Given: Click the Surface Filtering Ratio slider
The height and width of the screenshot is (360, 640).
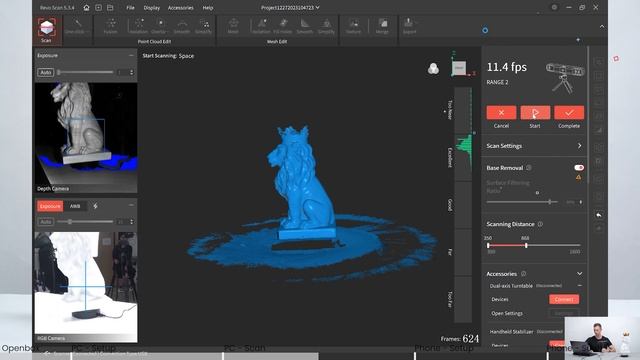Looking at the screenshot, I should point(522,202).
